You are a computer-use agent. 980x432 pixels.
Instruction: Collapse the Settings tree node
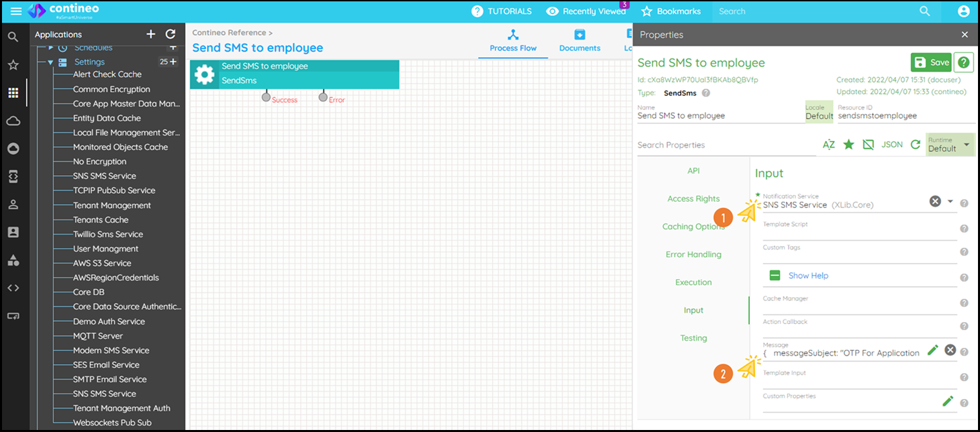(50, 62)
